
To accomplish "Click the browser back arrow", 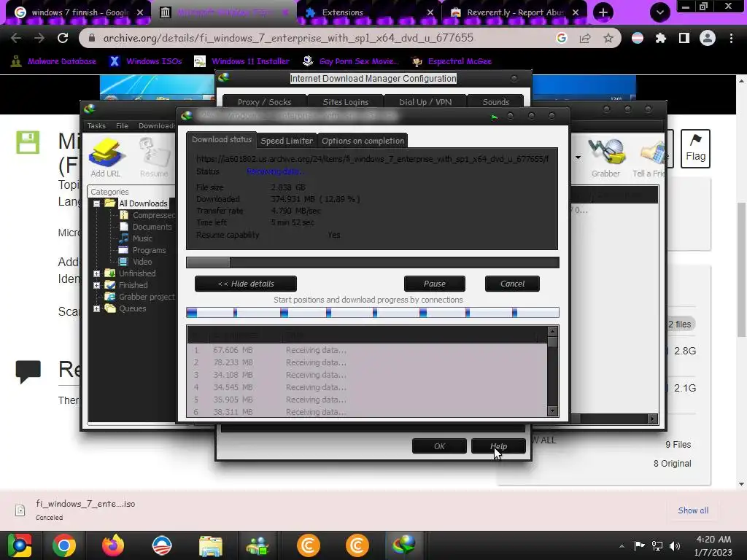I will tap(16, 38).
